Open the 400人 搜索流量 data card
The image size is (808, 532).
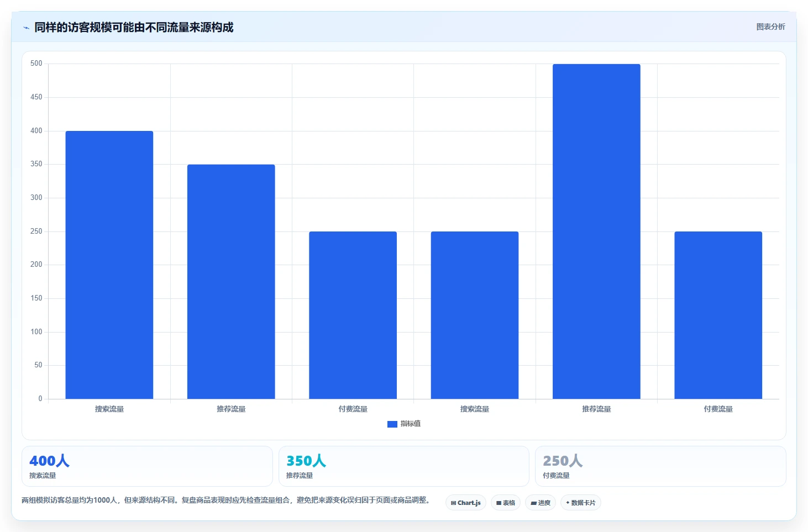147,466
